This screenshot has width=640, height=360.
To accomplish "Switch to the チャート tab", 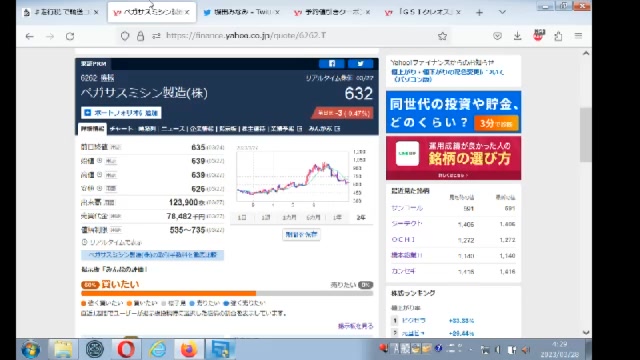I will tap(121, 129).
